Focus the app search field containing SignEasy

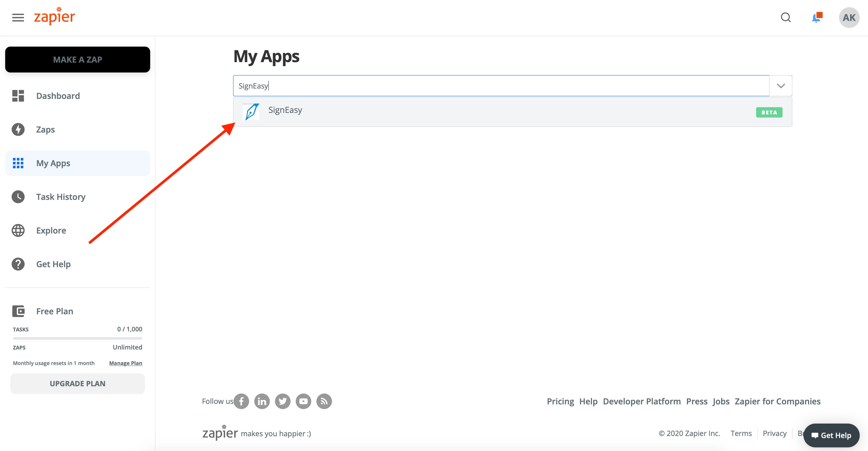coord(501,86)
